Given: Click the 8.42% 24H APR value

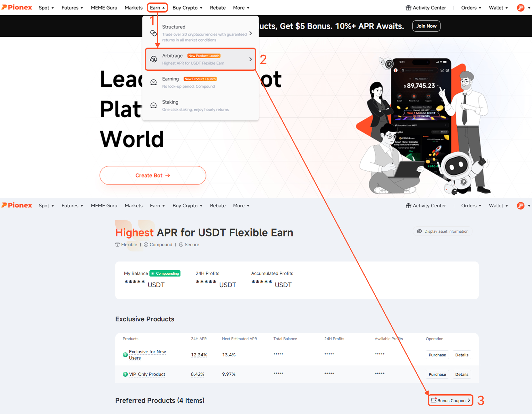Looking at the screenshot, I should coord(197,374).
